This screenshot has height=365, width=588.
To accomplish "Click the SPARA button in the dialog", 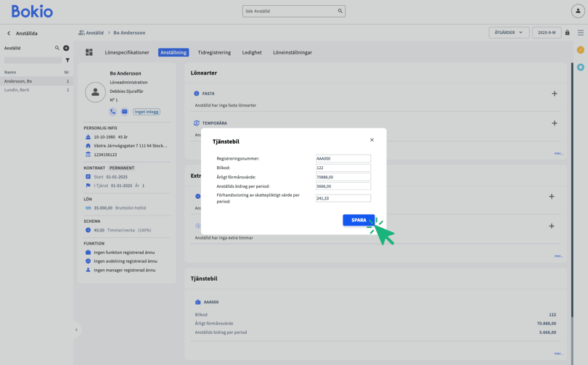I will coord(359,220).
